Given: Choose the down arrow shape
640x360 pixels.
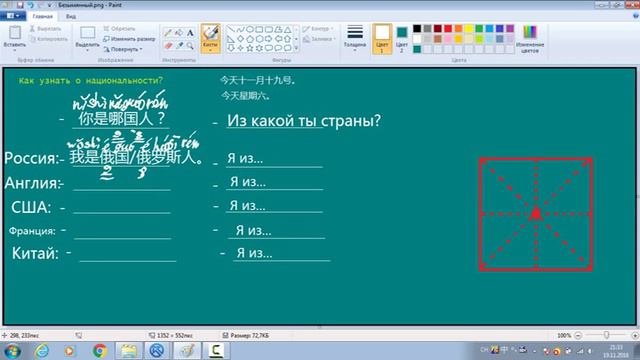Looking at the screenshot, I should pyautogui.click(x=231, y=48).
